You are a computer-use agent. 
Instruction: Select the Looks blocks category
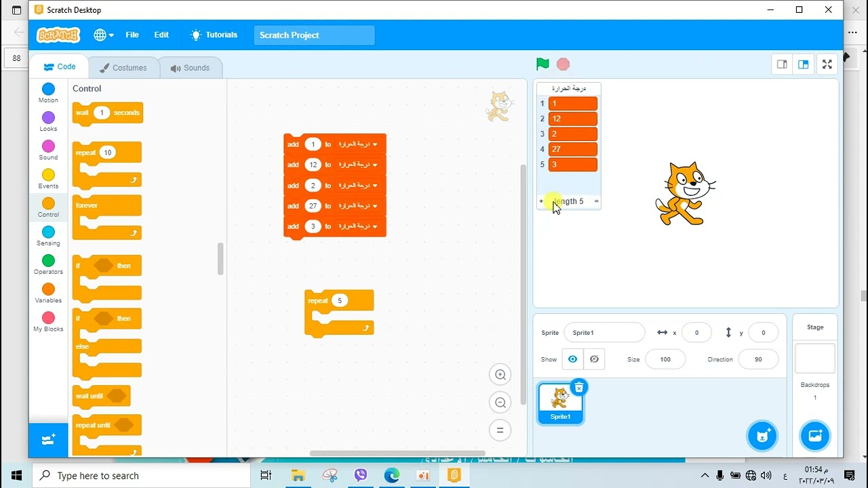48,122
